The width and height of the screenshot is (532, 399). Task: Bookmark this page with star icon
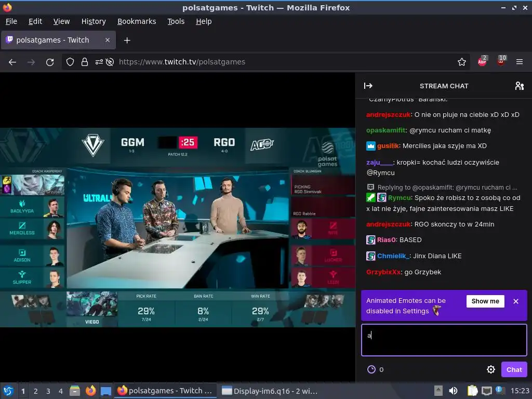pyautogui.click(x=461, y=62)
